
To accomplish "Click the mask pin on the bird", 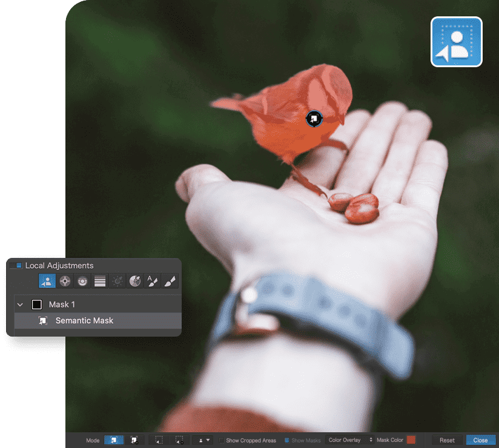I will [x=314, y=119].
